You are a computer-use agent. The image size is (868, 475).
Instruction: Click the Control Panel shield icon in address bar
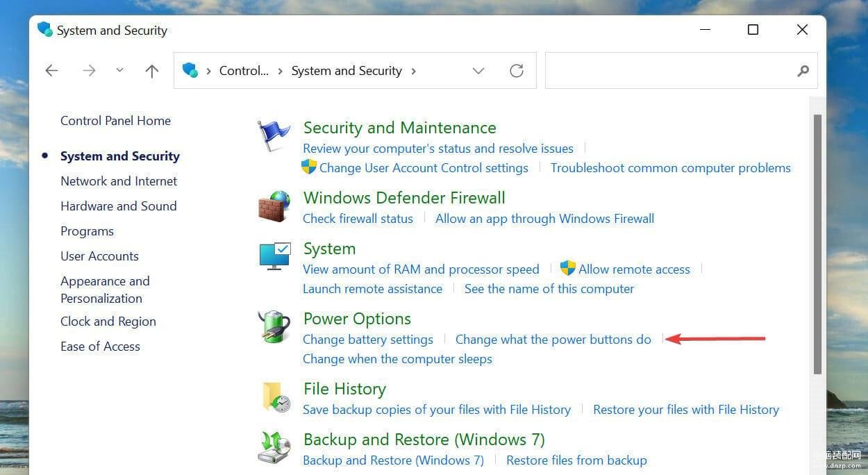(190, 70)
